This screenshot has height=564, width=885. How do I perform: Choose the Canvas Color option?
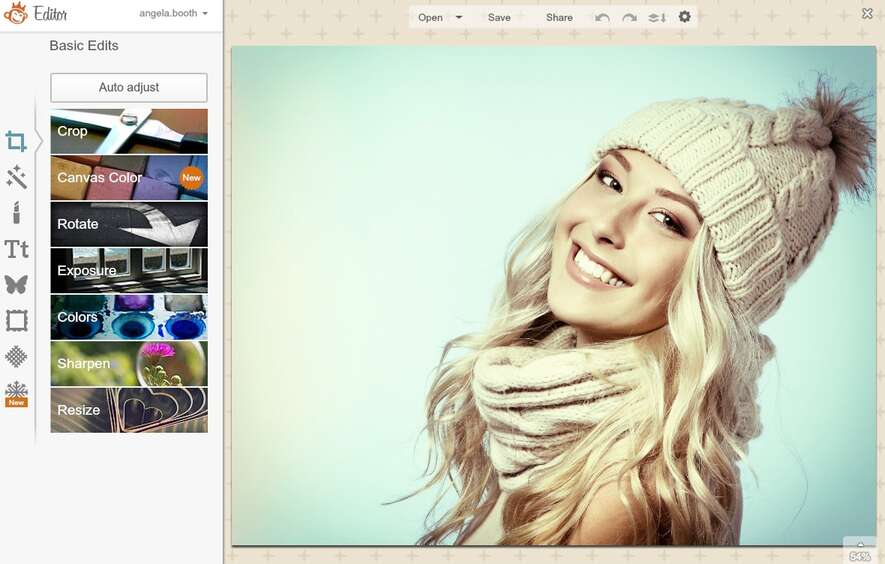click(129, 178)
